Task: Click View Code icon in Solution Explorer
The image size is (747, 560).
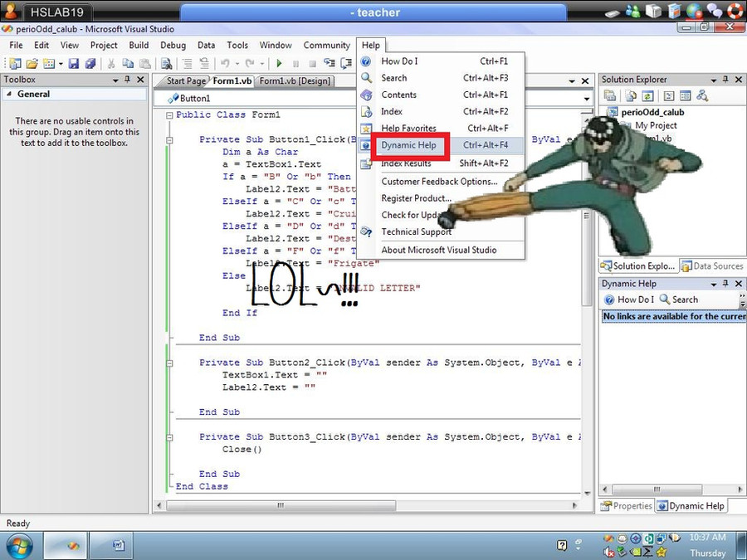Action: coord(669,95)
